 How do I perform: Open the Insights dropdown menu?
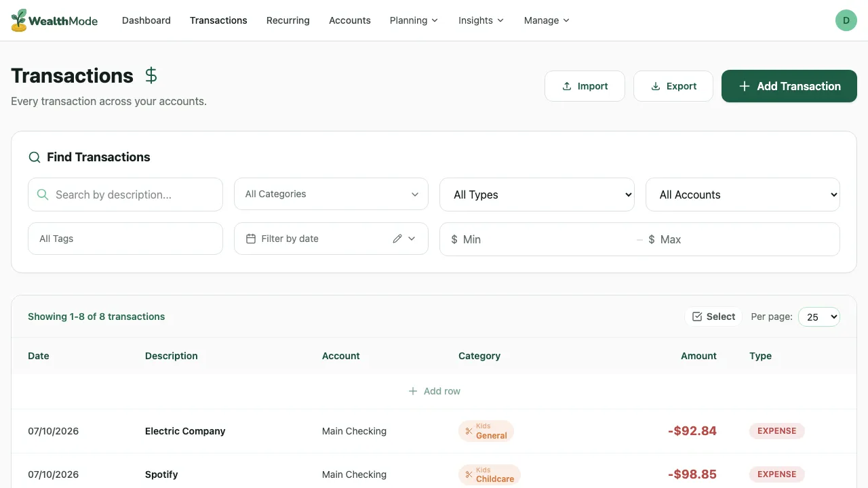[x=481, y=20]
